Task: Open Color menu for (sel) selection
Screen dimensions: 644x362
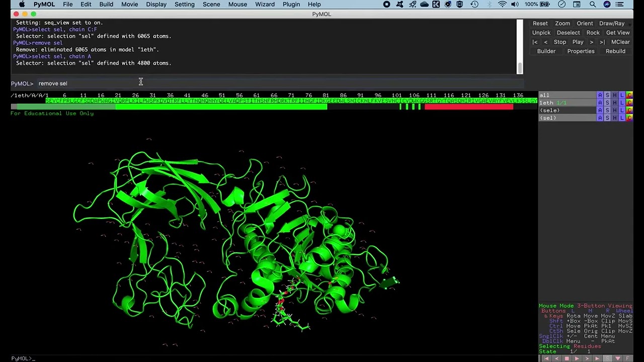Action: pyautogui.click(x=629, y=118)
